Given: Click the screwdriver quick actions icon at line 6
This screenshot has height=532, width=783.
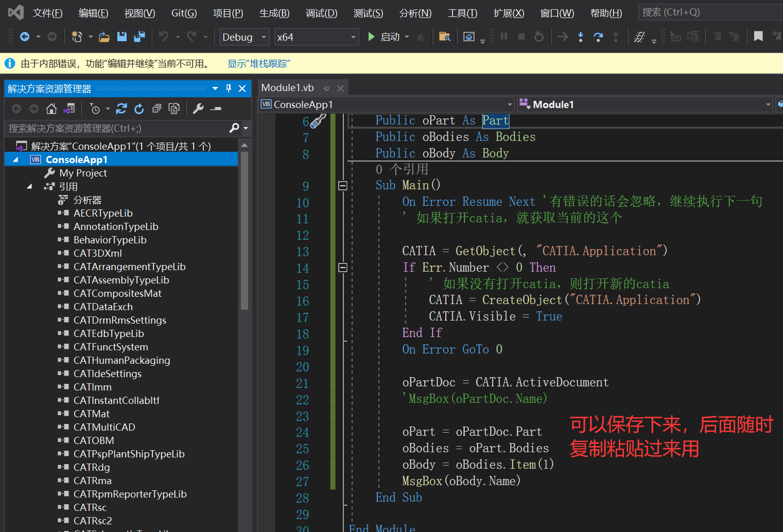Looking at the screenshot, I should pyautogui.click(x=319, y=121).
